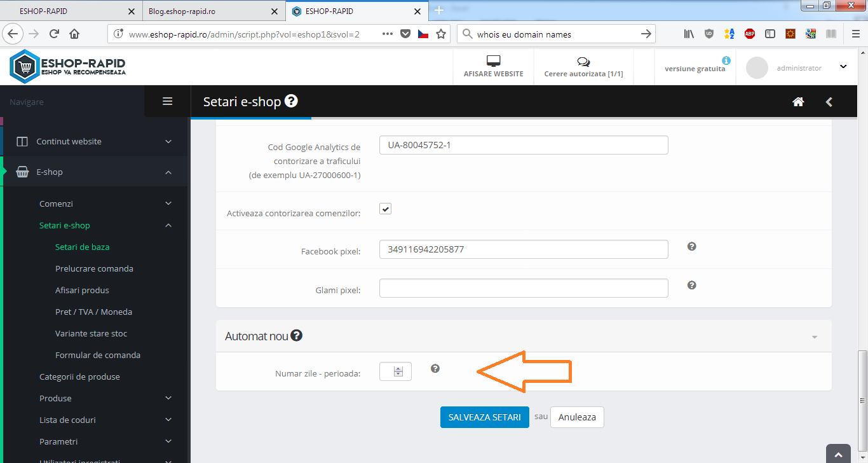The width and height of the screenshot is (868, 463).
Task: Open Pret / TVA / Moneda settings
Action: (93, 312)
